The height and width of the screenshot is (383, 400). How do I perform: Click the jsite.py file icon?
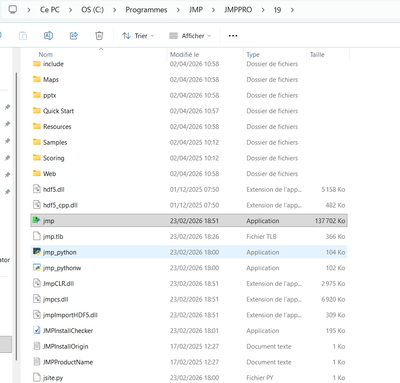37,377
